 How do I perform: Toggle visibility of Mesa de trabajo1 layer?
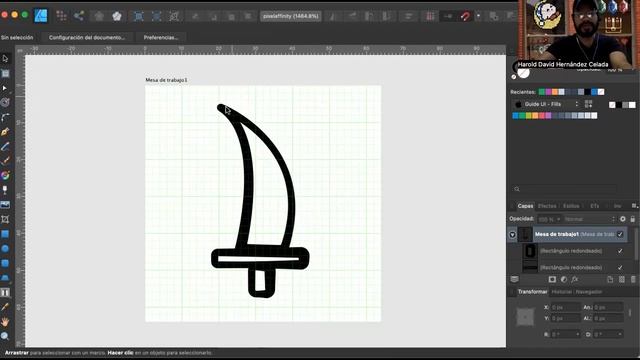(620, 234)
